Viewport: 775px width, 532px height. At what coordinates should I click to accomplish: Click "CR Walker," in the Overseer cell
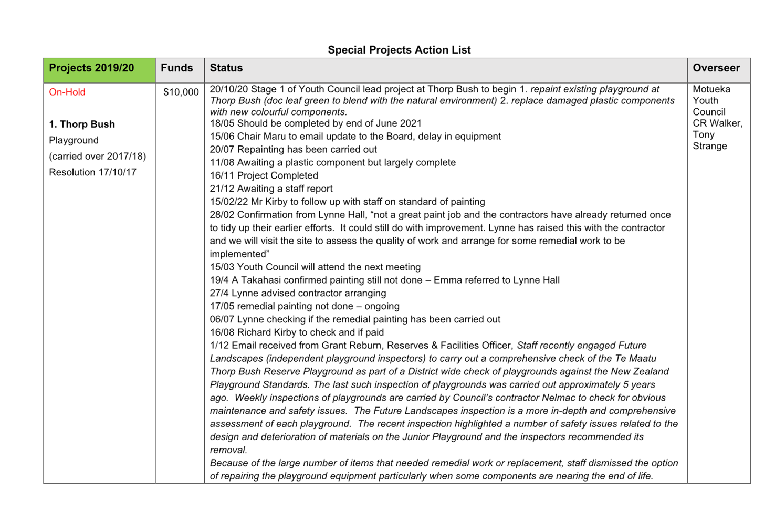coord(718,123)
